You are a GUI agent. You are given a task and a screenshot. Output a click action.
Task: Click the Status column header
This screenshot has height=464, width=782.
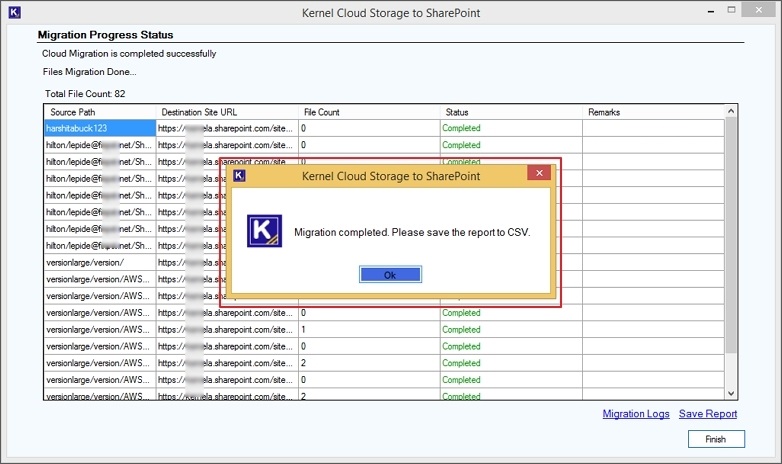coord(511,112)
